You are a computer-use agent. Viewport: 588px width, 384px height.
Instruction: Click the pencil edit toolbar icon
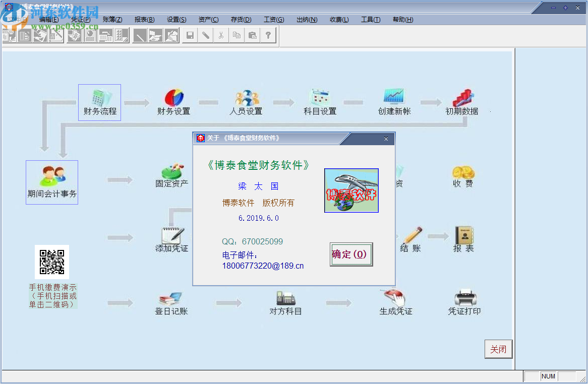click(206, 35)
